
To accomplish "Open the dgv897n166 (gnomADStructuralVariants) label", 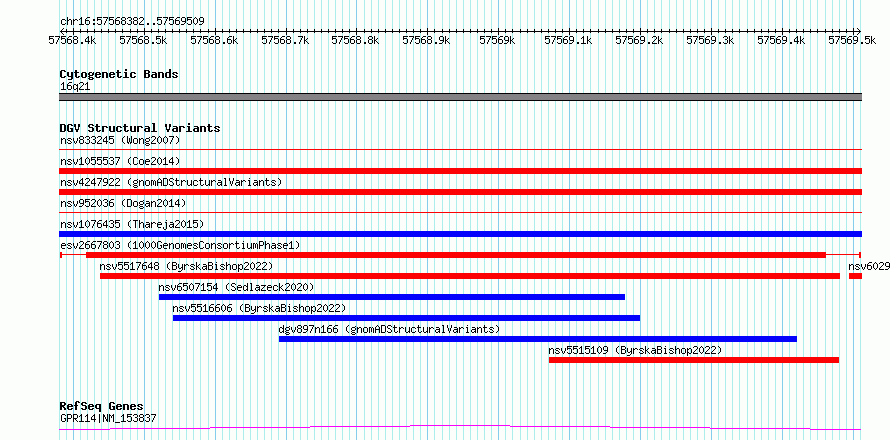I will (x=389, y=329).
